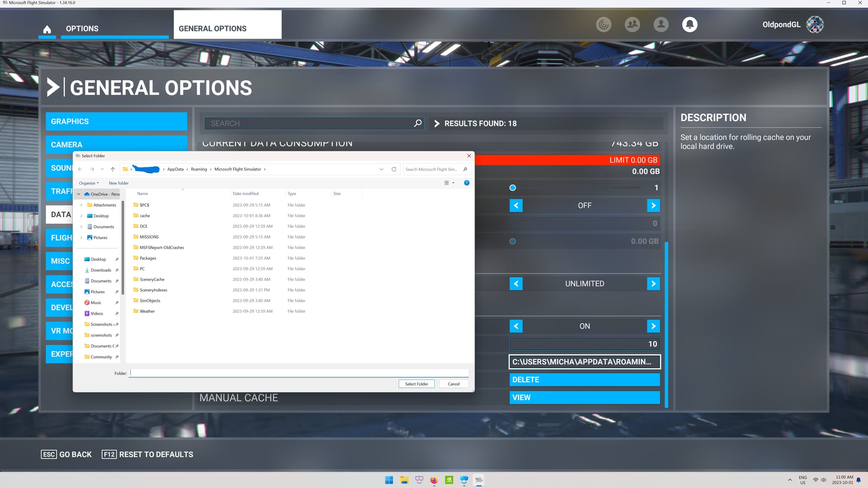868x488 pixels.
Task: Go forward in the Select Folder dialog
Action: (92, 169)
